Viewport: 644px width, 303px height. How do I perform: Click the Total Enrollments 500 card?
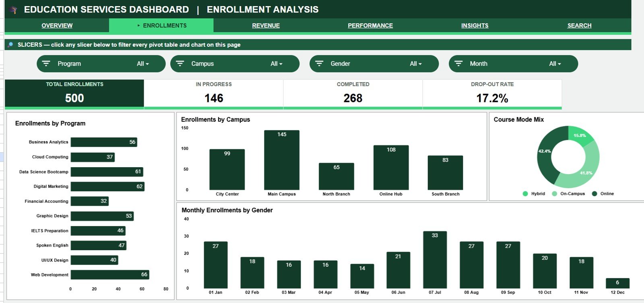tap(74, 94)
